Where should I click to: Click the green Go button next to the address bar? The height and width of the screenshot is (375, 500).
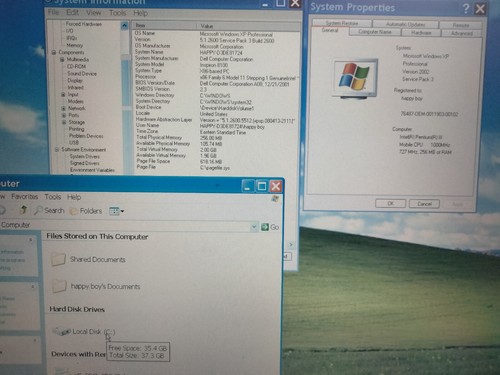(270, 227)
